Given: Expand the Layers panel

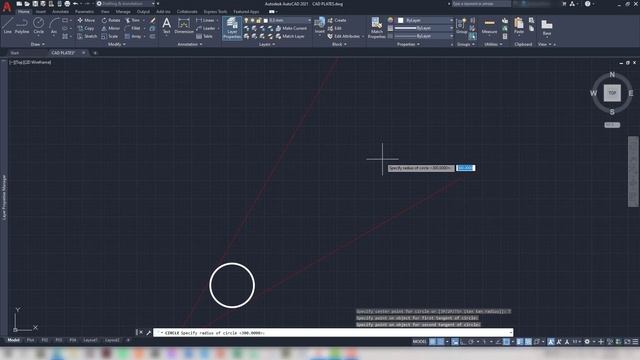Looking at the screenshot, I should click(x=267, y=44).
